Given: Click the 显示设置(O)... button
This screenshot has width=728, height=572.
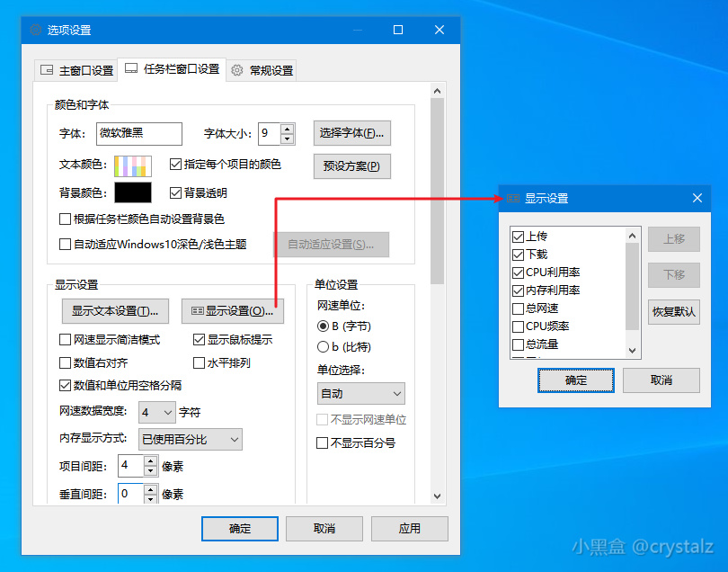Looking at the screenshot, I should pos(233,311).
